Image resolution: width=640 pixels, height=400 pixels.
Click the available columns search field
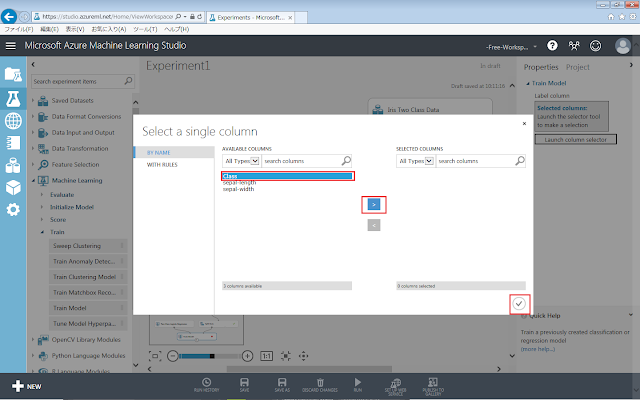click(x=301, y=160)
